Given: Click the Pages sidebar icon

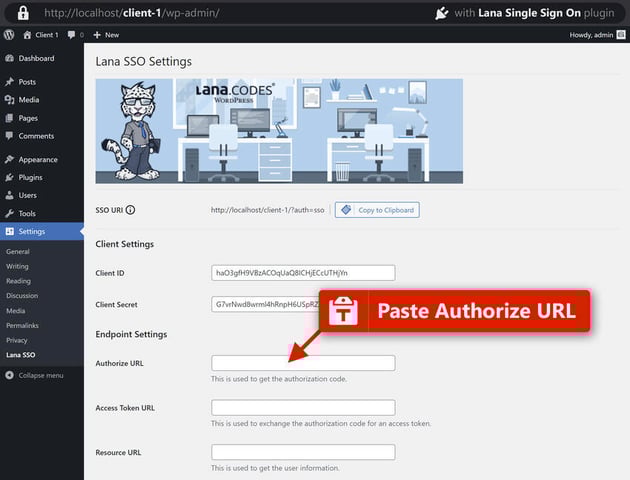Looking at the screenshot, I should coord(10,118).
